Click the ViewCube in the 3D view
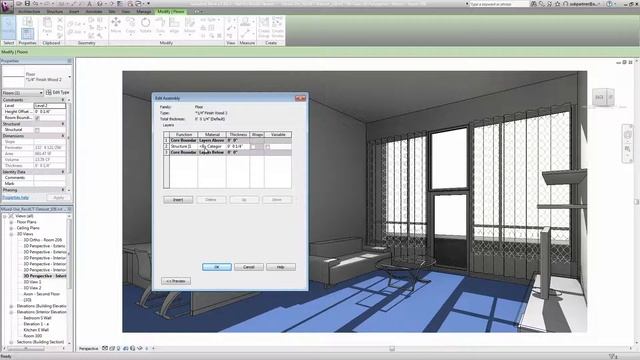Image resolution: width=640 pixels, height=360 pixels. click(x=603, y=98)
